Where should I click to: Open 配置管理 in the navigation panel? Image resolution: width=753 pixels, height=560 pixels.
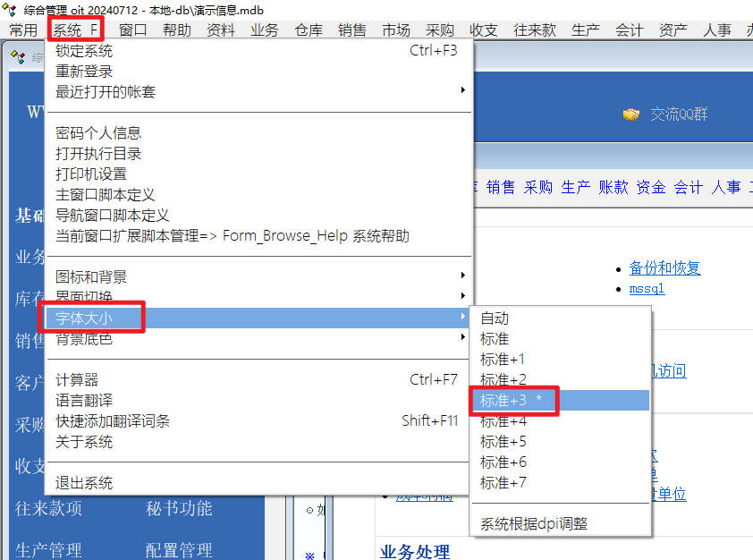pos(179,549)
